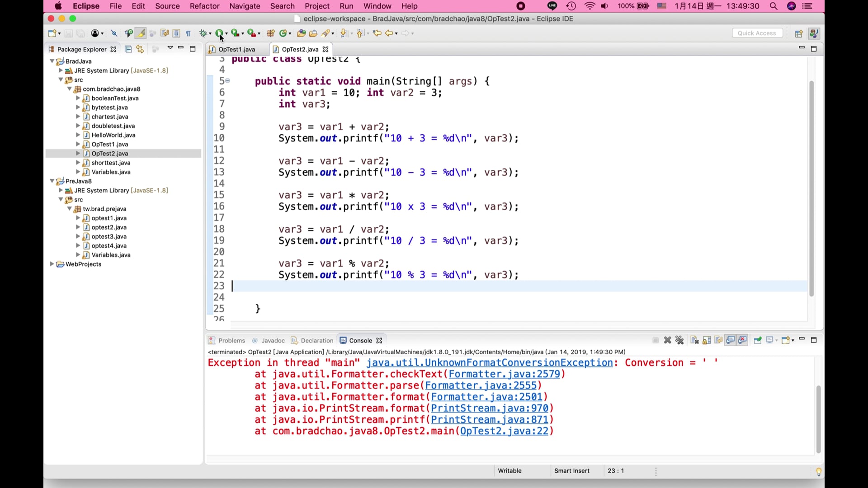The height and width of the screenshot is (488, 868).
Task: Run the OpTest2 program
Action: tap(221, 33)
